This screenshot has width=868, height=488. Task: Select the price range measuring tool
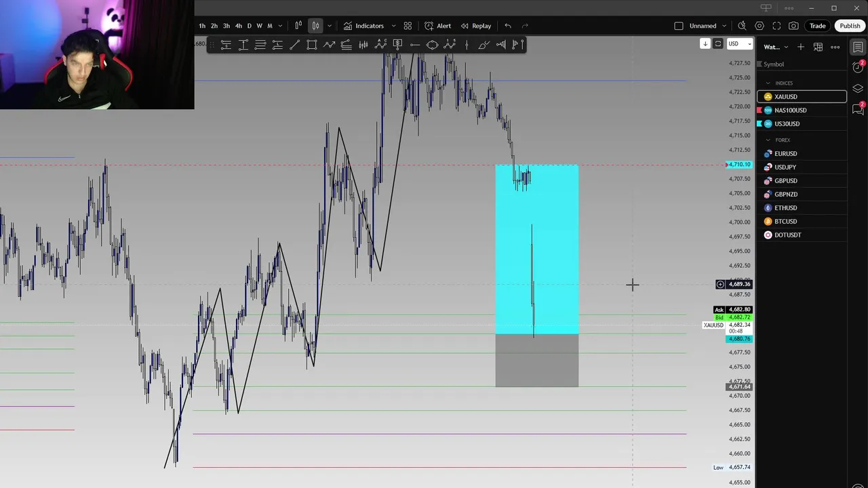click(x=243, y=45)
